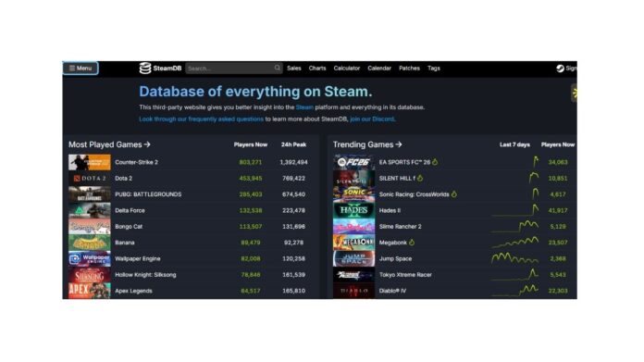Open the Calendar menu item

coord(379,69)
